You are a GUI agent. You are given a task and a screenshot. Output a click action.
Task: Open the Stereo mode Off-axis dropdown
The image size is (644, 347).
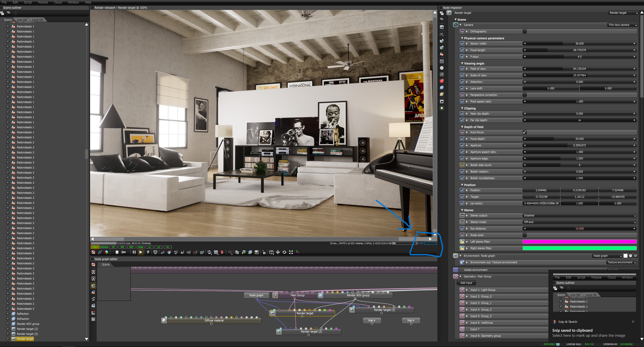[579, 222]
